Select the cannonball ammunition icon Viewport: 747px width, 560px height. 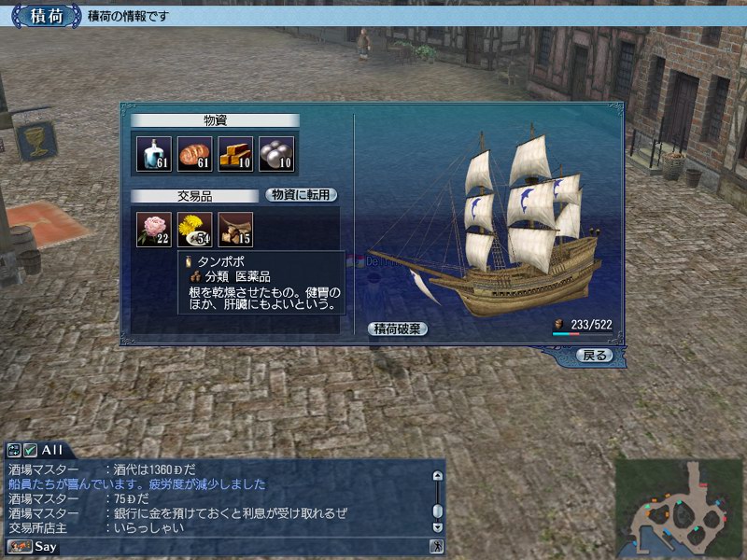coord(276,154)
